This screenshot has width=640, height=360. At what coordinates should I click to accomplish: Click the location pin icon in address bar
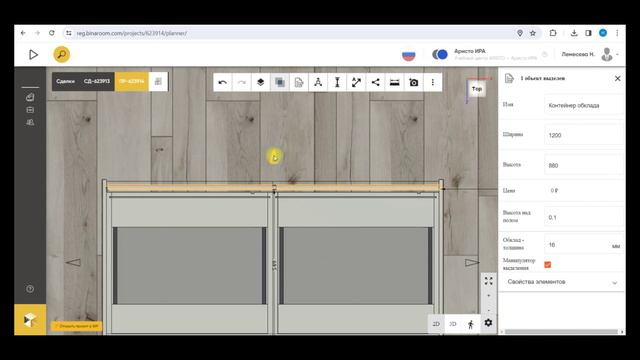click(520, 33)
